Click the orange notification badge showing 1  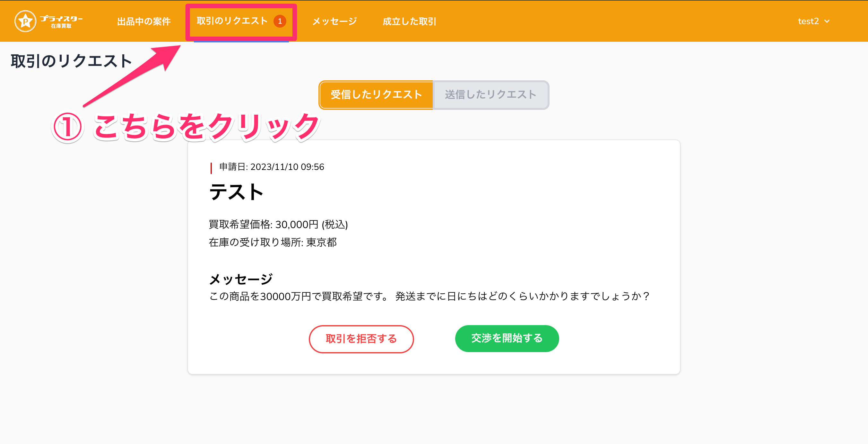(280, 21)
